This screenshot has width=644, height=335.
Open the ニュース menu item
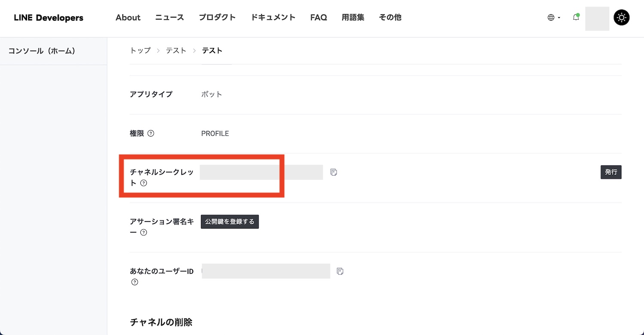pyautogui.click(x=170, y=18)
